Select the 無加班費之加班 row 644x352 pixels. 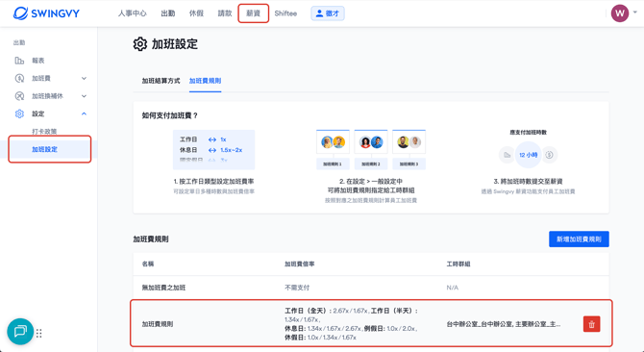pyautogui.click(x=371, y=288)
